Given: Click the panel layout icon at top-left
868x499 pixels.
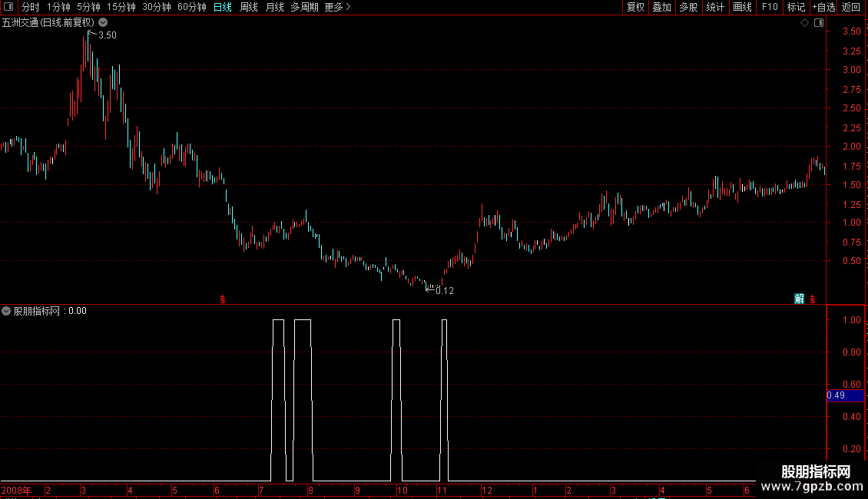Looking at the screenshot, I should [x=8, y=7].
